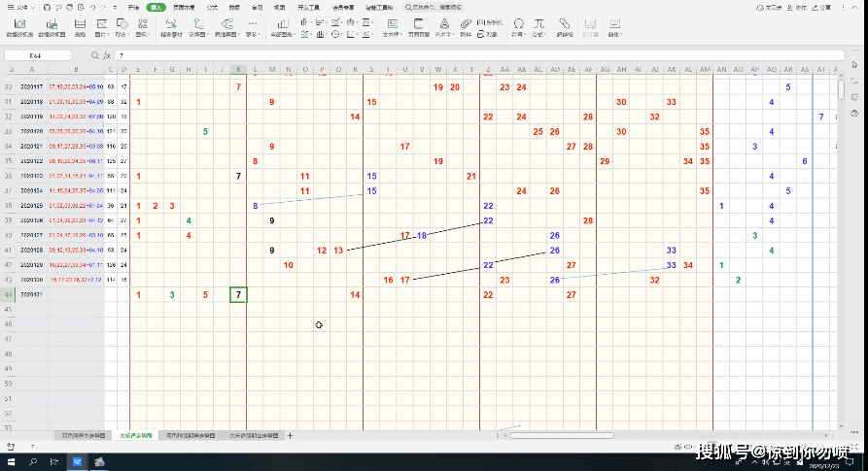Viewport: 868px width, 471px height.
Task: Click the Collaborate (协作) button
Action: click(799, 7)
